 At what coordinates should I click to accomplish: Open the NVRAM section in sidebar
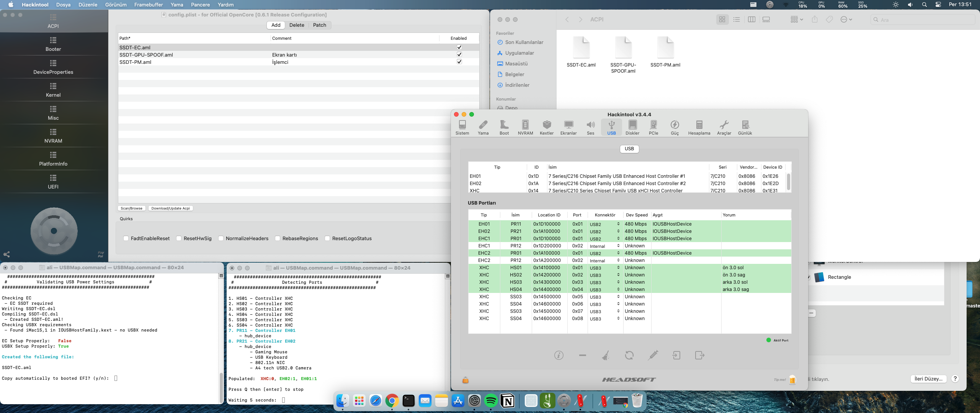(53, 136)
